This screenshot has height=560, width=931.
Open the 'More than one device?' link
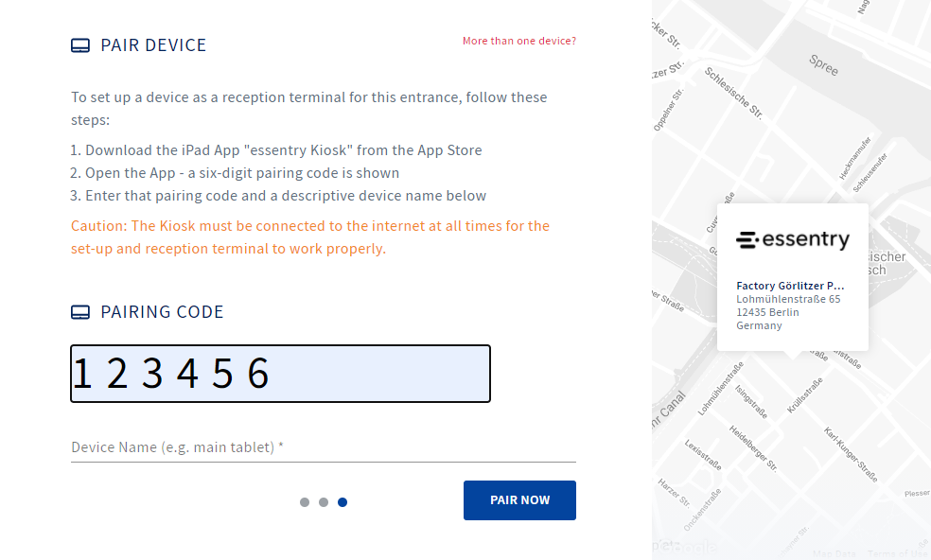pyautogui.click(x=518, y=41)
